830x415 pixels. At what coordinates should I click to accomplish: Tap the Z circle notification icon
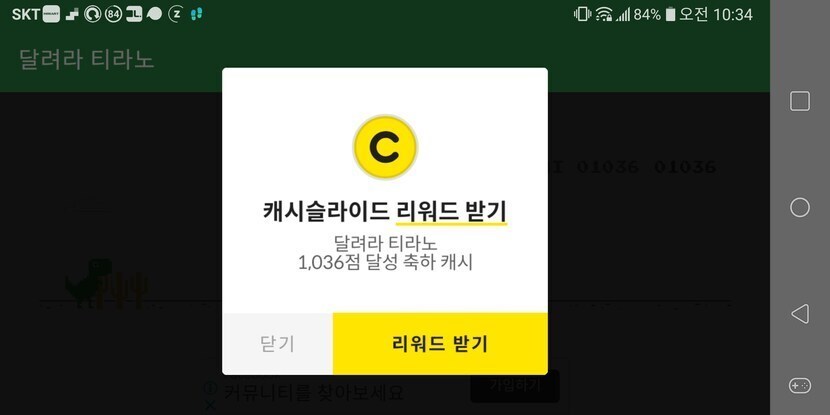(175, 14)
